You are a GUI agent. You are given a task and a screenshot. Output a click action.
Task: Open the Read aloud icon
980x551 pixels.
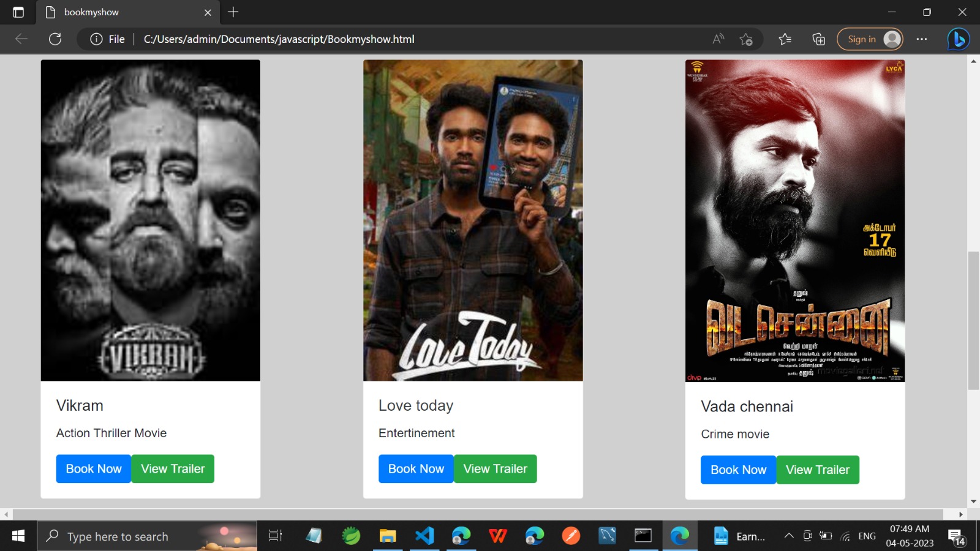point(718,39)
